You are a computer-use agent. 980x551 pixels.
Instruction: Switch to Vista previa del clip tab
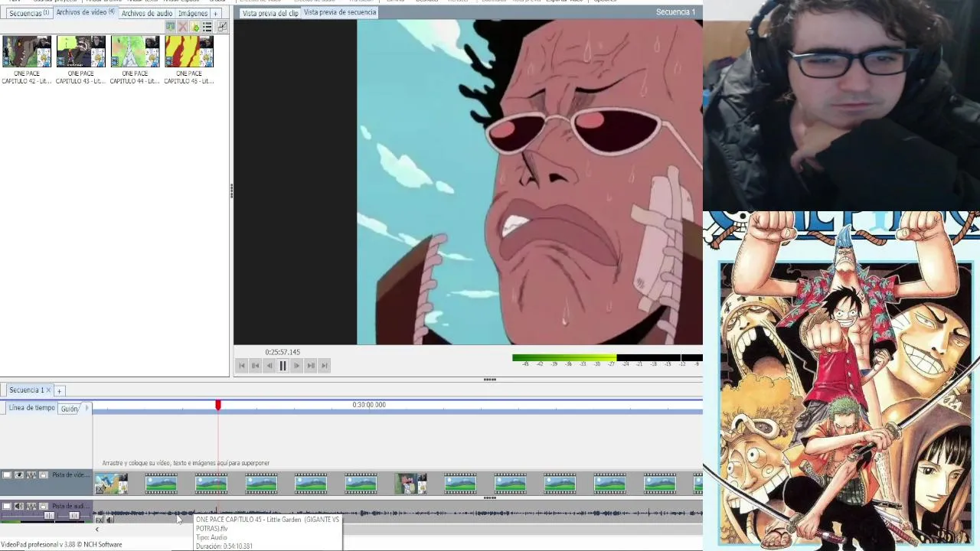tap(269, 13)
